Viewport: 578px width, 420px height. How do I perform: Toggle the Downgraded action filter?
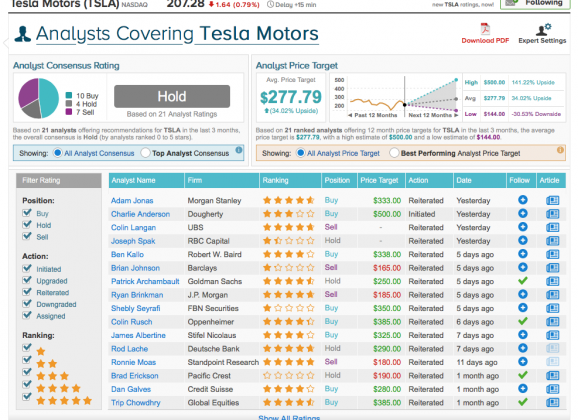point(27,303)
